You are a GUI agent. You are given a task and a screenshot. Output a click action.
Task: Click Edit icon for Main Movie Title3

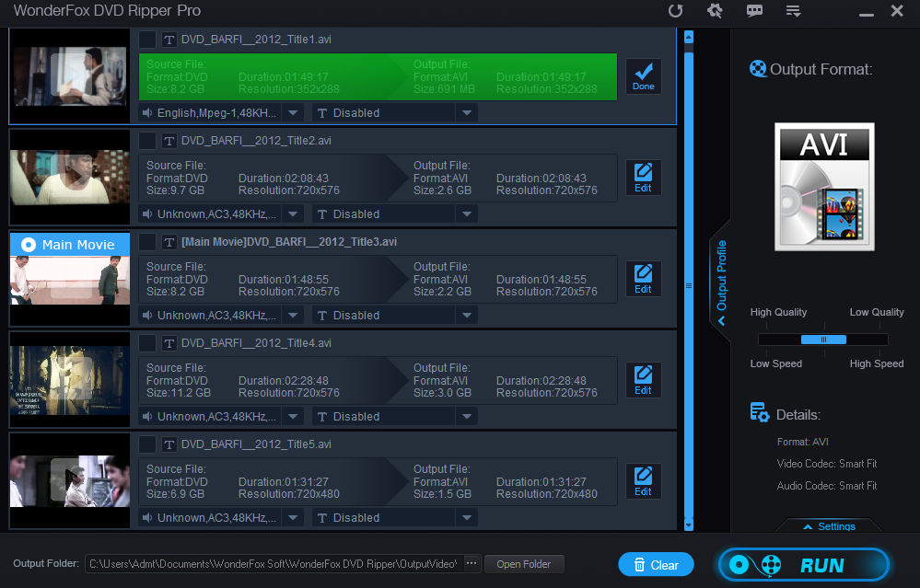[x=643, y=280]
